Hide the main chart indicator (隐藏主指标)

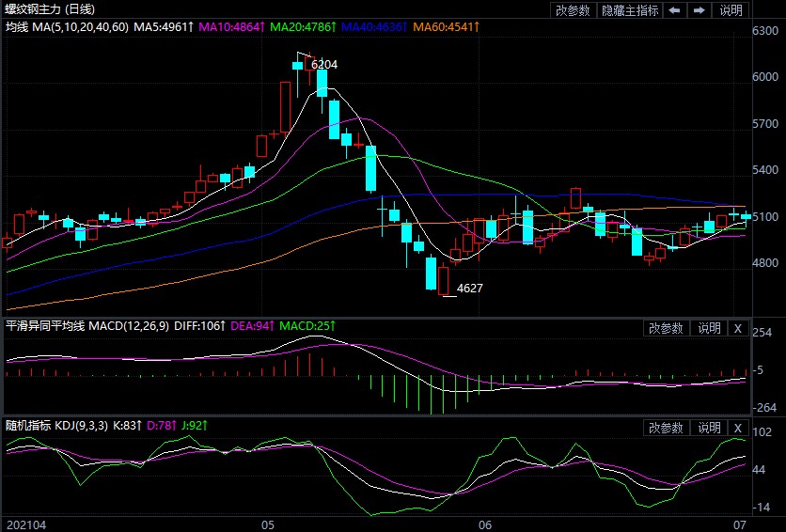click(628, 10)
